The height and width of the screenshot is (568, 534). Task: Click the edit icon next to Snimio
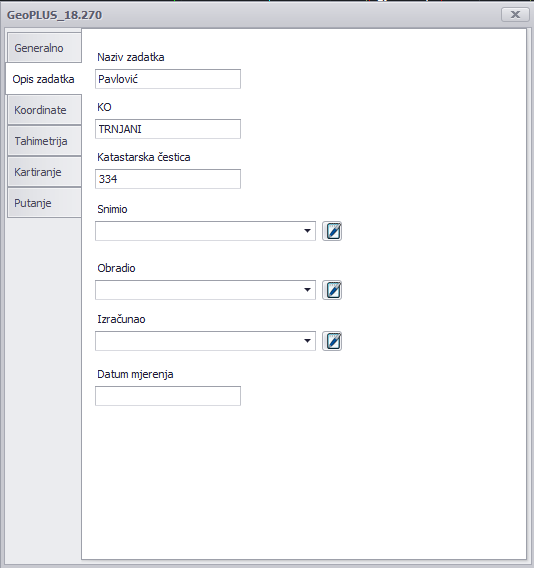click(x=332, y=231)
